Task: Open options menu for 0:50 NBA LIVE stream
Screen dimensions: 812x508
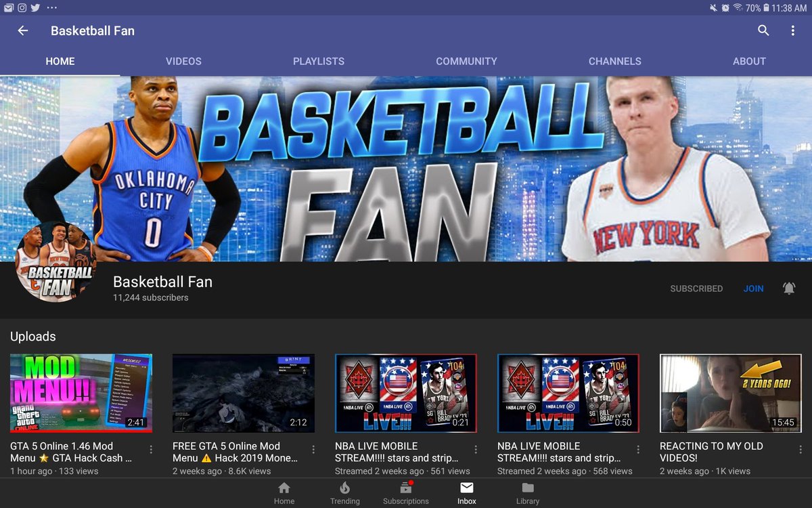Action: pyautogui.click(x=638, y=450)
